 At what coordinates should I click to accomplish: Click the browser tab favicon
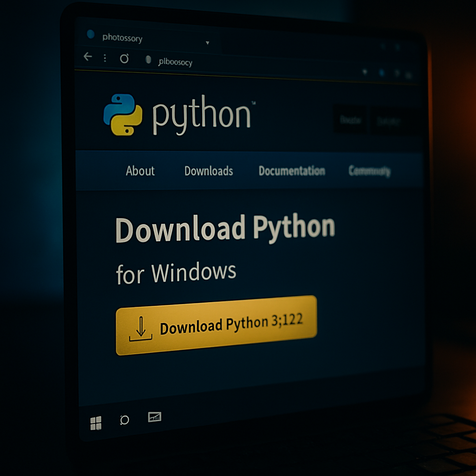pos(90,34)
